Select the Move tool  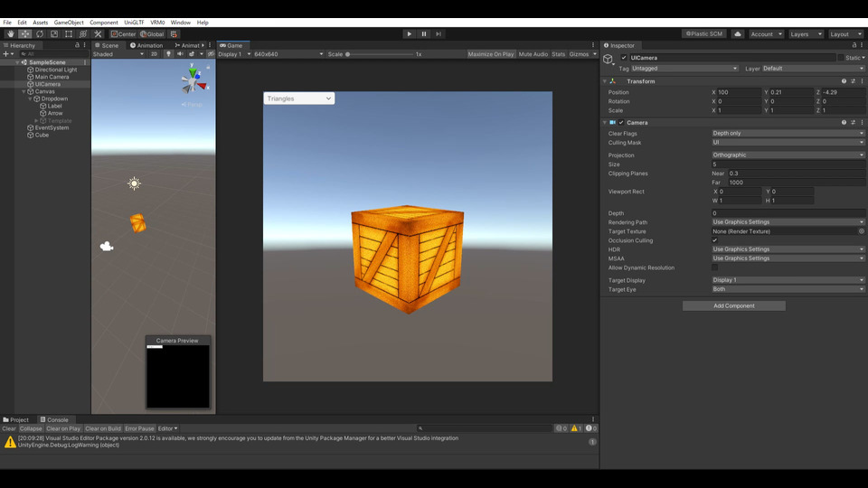pyautogui.click(x=25, y=34)
